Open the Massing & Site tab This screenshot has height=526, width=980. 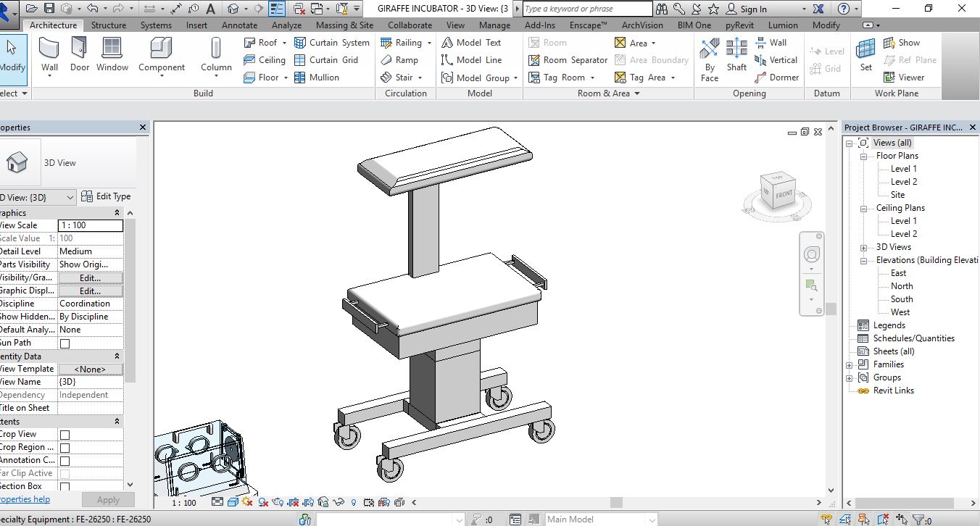tap(344, 25)
